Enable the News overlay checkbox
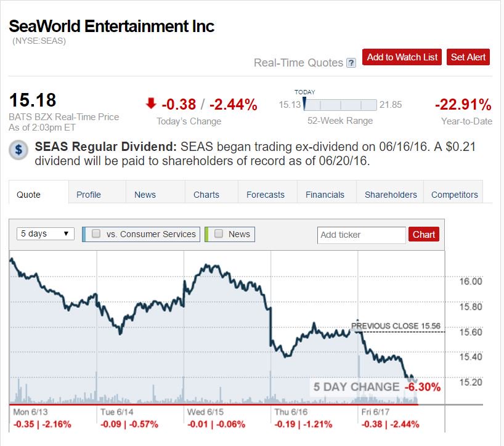The height and width of the screenshot is (446, 504). (219, 233)
